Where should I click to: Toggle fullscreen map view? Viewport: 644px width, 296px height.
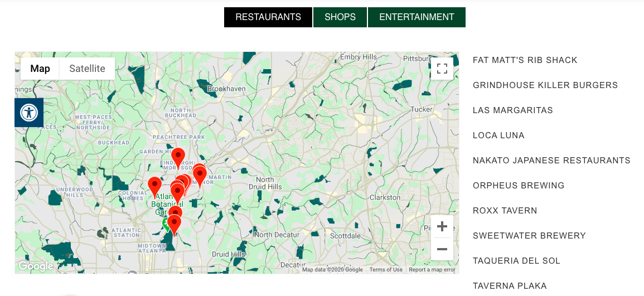pos(442,69)
